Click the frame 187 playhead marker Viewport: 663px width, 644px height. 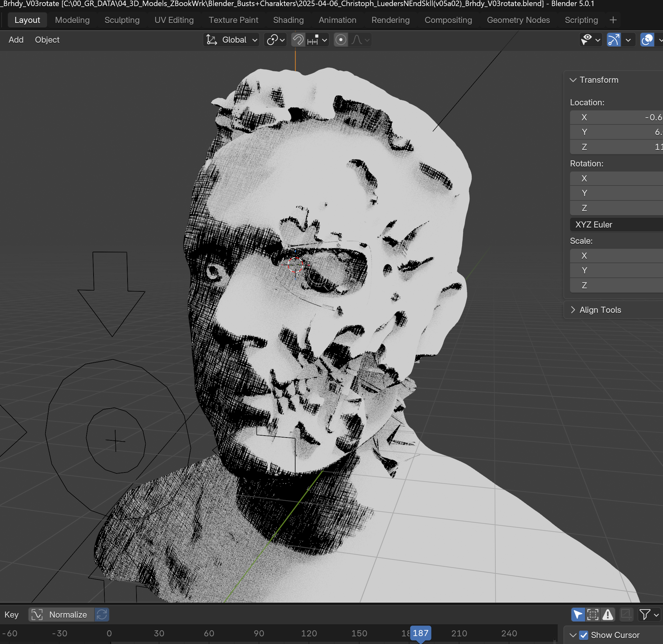coord(421,633)
